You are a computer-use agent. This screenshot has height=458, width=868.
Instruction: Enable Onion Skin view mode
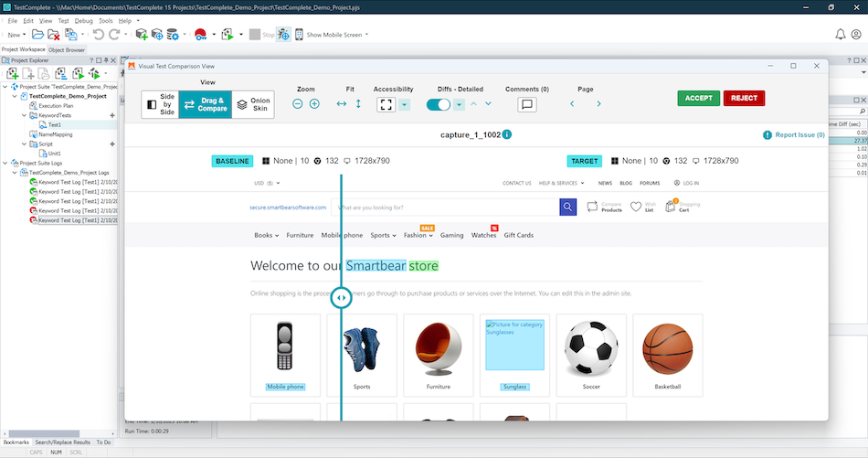pos(253,104)
